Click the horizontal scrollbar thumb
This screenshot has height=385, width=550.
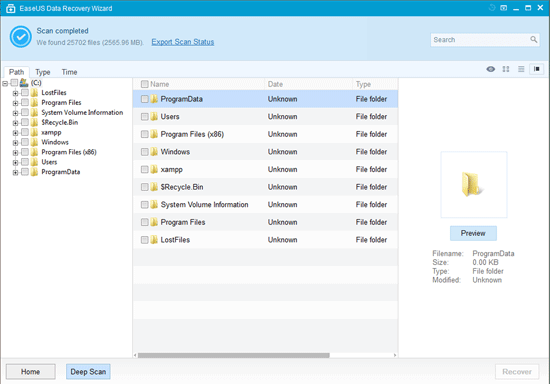click(234, 355)
